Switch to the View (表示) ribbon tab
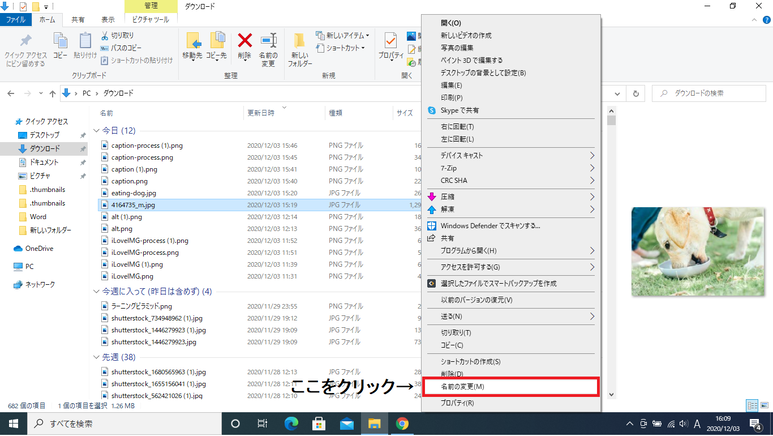 (108, 20)
